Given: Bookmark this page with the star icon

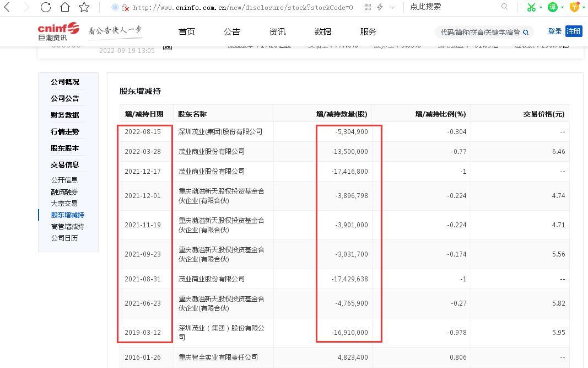Looking at the screenshot, I should pos(84,7).
